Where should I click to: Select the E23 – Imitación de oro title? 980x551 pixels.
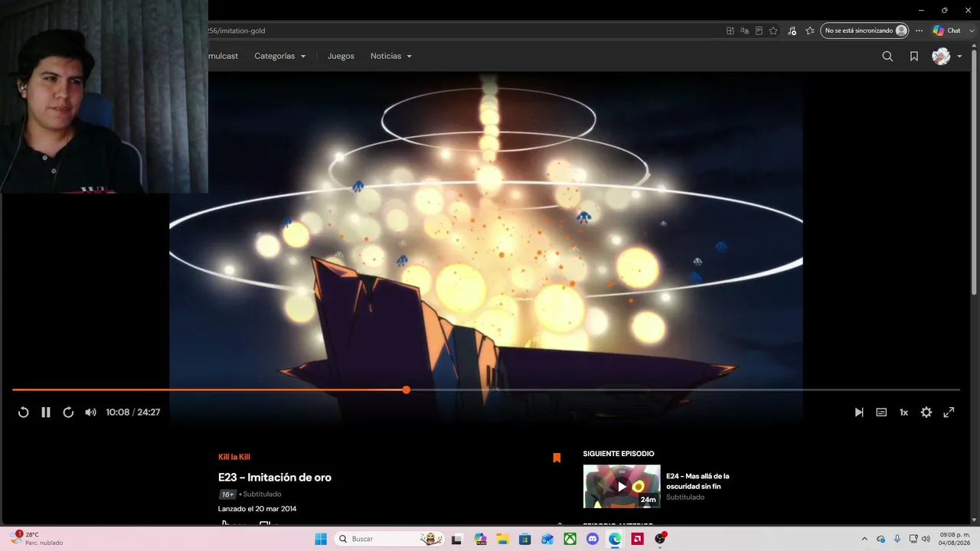pyautogui.click(x=275, y=477)
